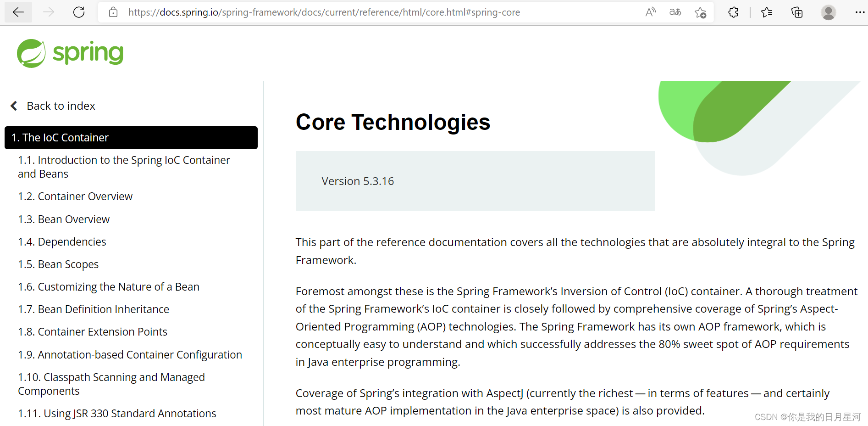Viewport: 868px width, 426px height.
Task: Open 1.7. Bean Definition Inheritance
Action: point(94,309)
